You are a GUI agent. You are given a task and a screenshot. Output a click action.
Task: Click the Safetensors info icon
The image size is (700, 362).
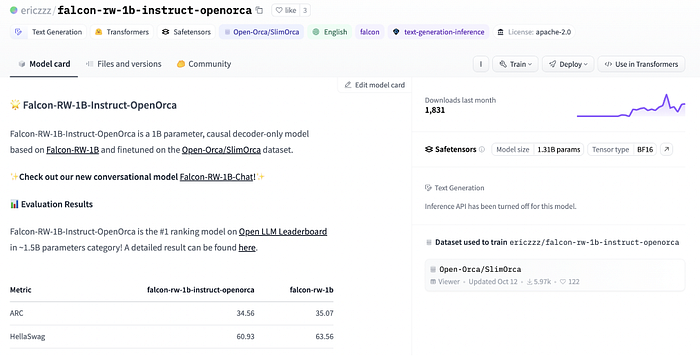pos(482,150)
